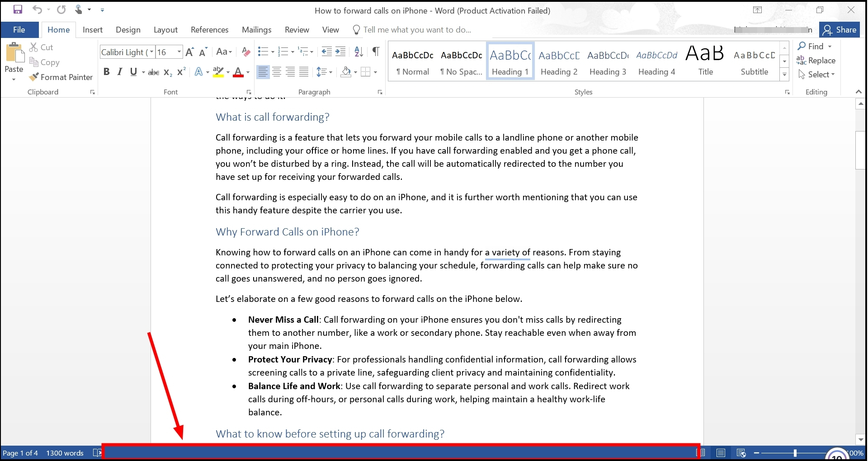Toggle Bold formatting

[x=107, y=72]
